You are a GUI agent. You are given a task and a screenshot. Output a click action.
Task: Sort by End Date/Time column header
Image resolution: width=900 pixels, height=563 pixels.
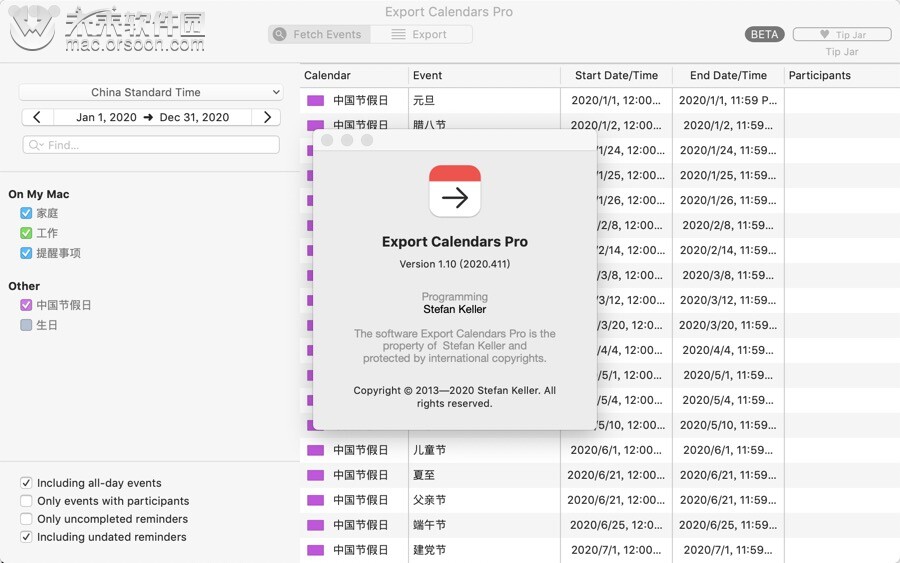tap(728, 75)
